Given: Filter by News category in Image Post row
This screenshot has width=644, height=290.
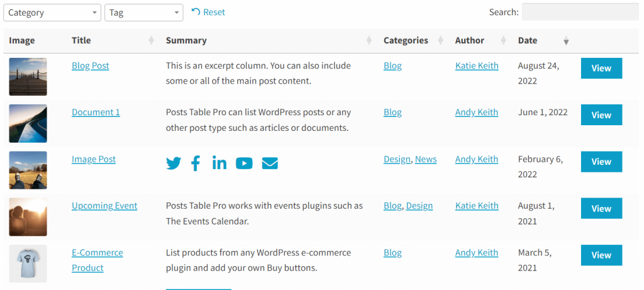Looking at the screenshot, I should click(426, 159).
